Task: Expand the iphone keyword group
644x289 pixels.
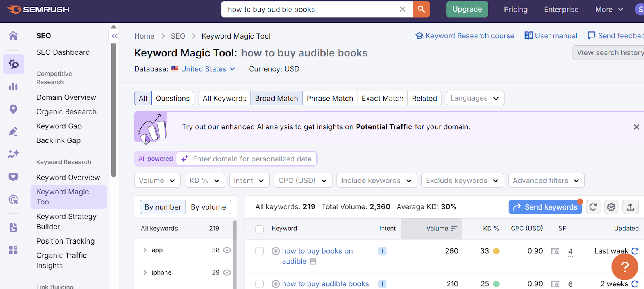Action: pyautogui.click(x=145, y=272)
